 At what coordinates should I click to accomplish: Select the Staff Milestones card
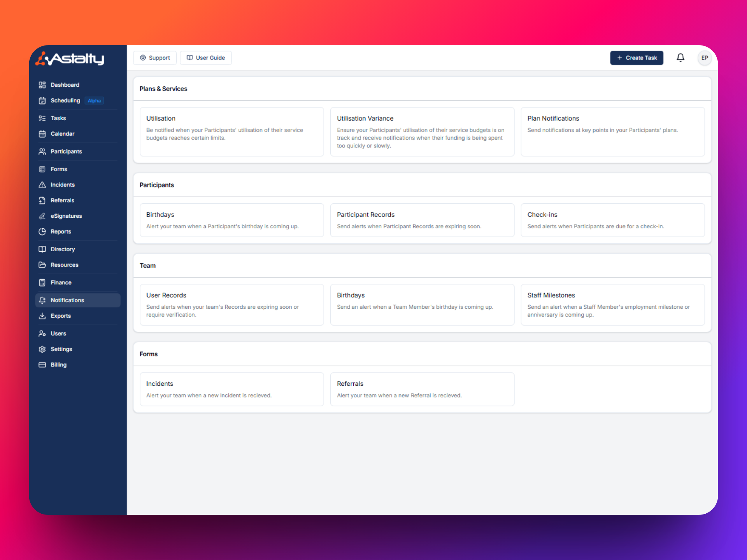click(612, 304)
